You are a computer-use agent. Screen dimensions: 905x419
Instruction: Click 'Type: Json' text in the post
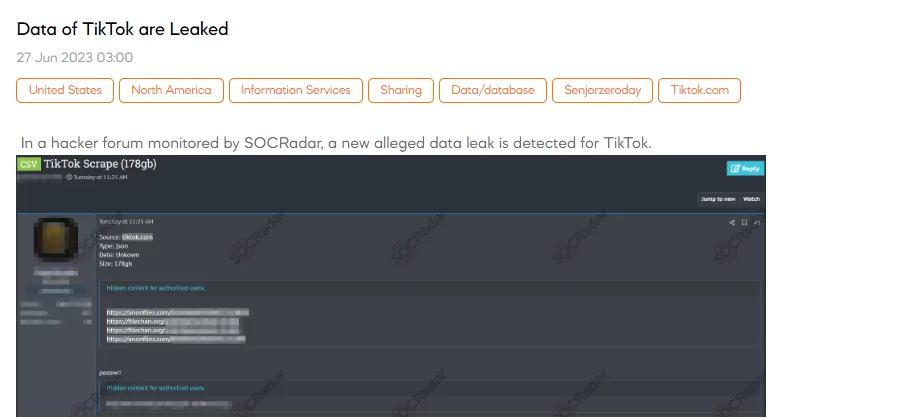(x=113, y=246)
